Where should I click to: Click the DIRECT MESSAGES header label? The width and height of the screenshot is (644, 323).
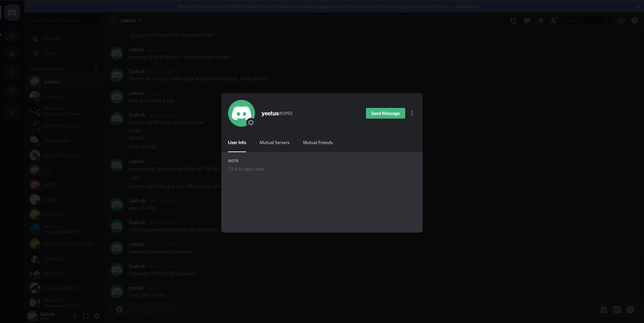tap(47, 69)
